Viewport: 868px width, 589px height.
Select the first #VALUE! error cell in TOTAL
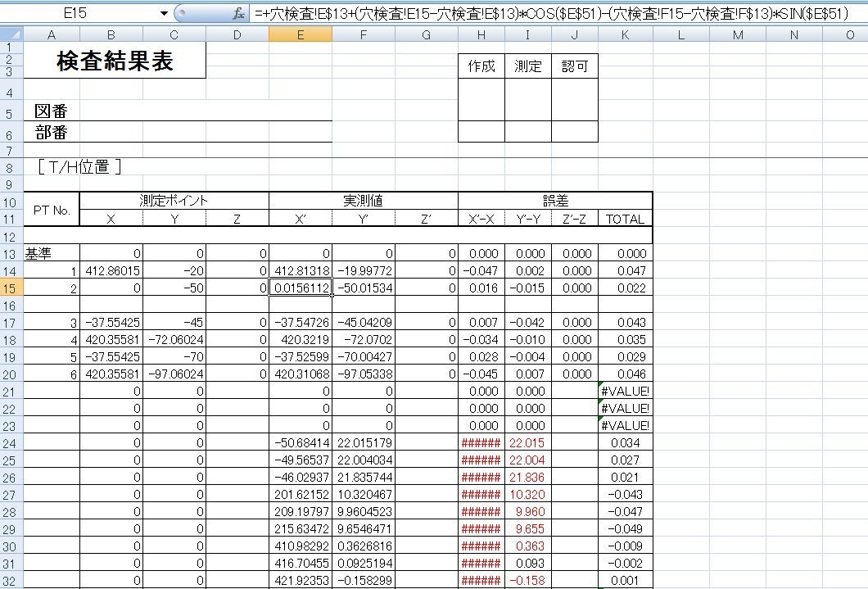pos(625,392)
